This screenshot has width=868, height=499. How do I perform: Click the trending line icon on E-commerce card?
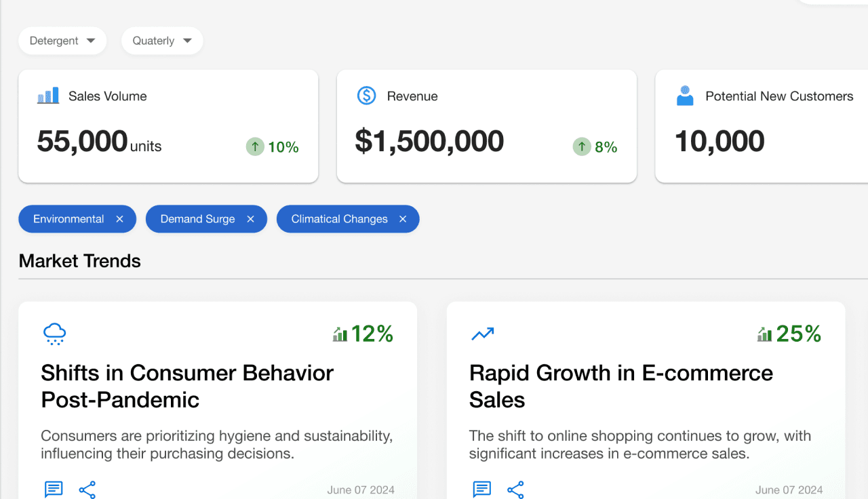point(483,334)
